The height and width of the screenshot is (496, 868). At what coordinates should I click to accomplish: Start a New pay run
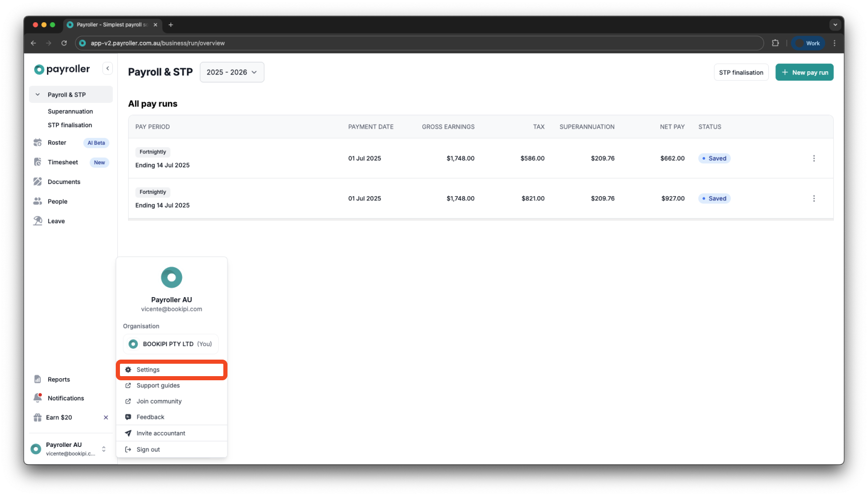(x=804, y=72)
